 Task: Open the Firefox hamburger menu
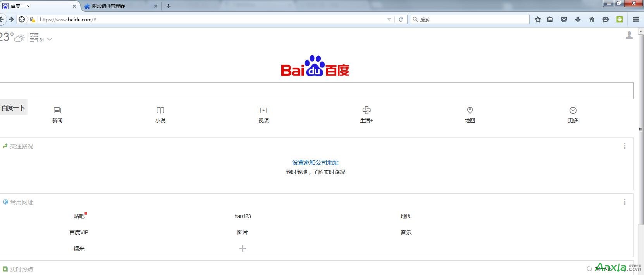click(x=636, y=19)
